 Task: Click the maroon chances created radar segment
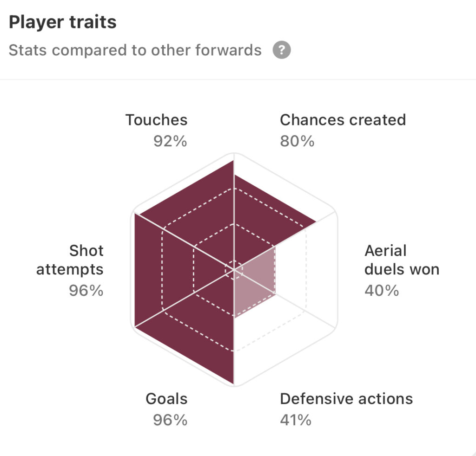[x=261, y=221]
